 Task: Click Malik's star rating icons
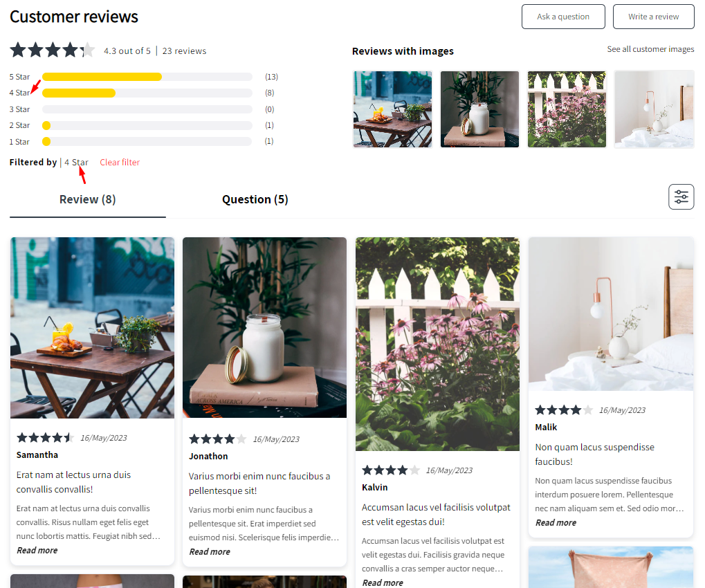point(564,410)
